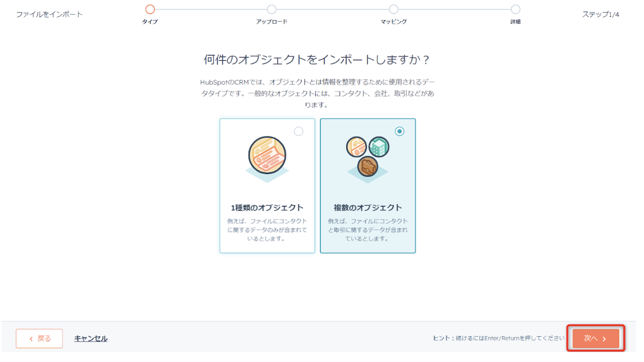
Task: Click the キャンセル link
Action: [x=91, y=339]
